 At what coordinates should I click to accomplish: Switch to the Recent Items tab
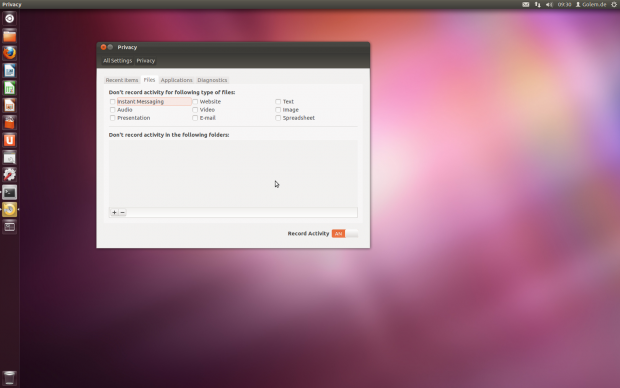coord(122,80)
